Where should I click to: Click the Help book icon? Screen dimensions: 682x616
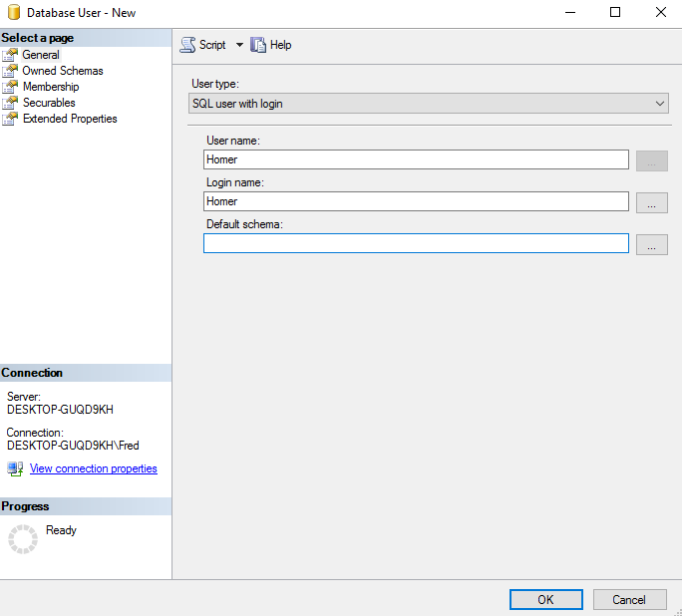[258, 45]
